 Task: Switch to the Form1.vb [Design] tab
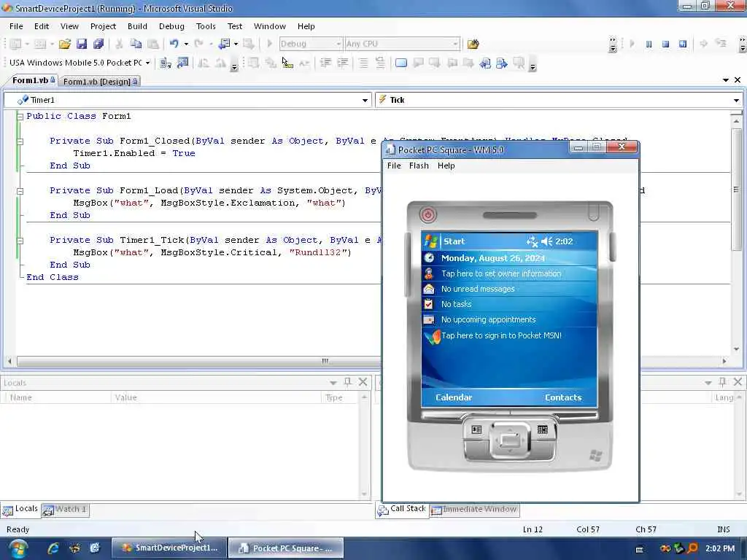(x=100, y=82)
